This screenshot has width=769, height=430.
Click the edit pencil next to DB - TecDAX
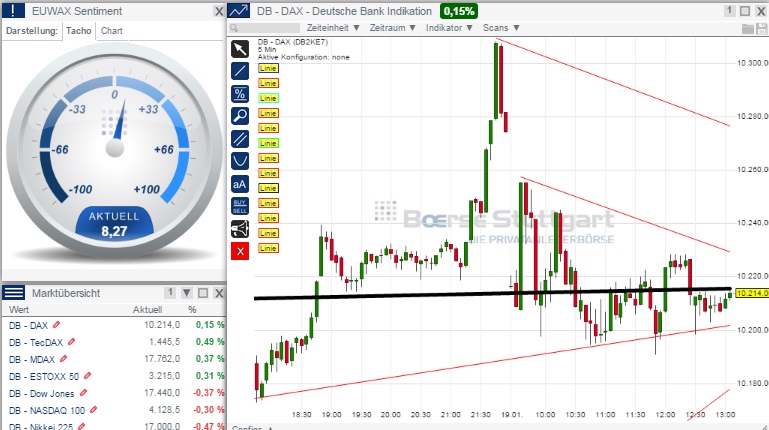click(72, 341)
